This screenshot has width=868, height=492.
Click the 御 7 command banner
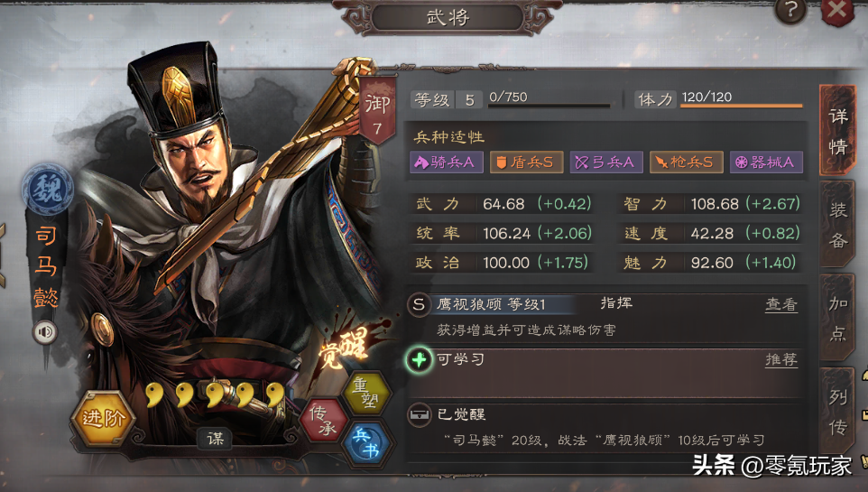(x=377, y=113)
